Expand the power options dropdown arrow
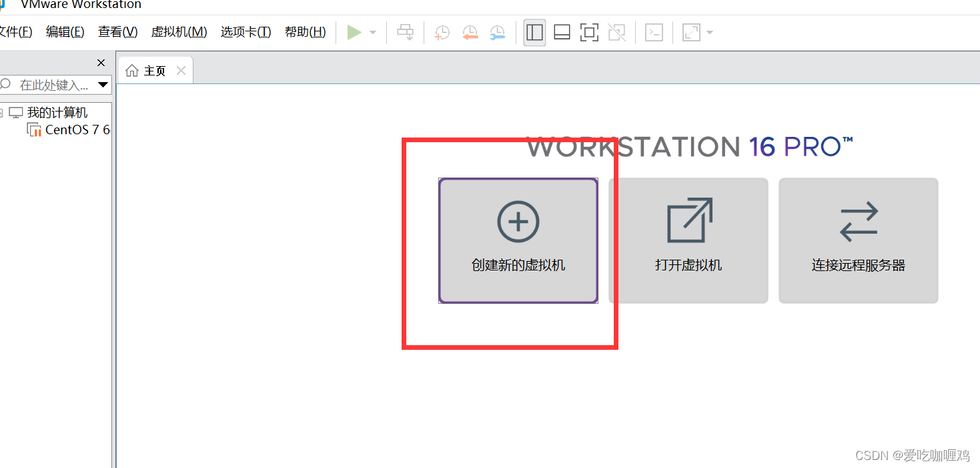The height and width of the screenshot is (468, 980). [373, 33]
